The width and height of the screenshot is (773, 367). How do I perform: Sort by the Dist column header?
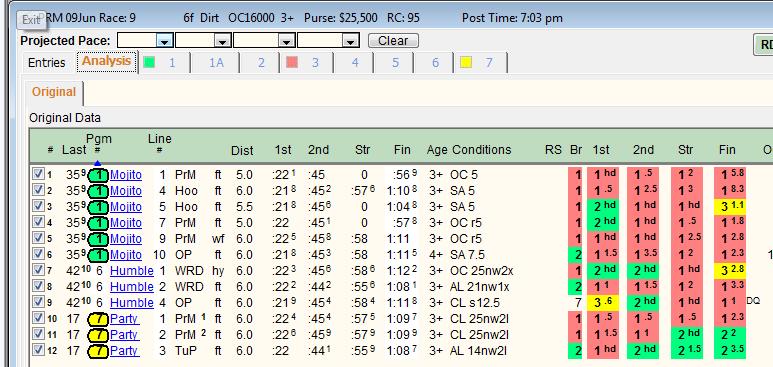point(242,150)
